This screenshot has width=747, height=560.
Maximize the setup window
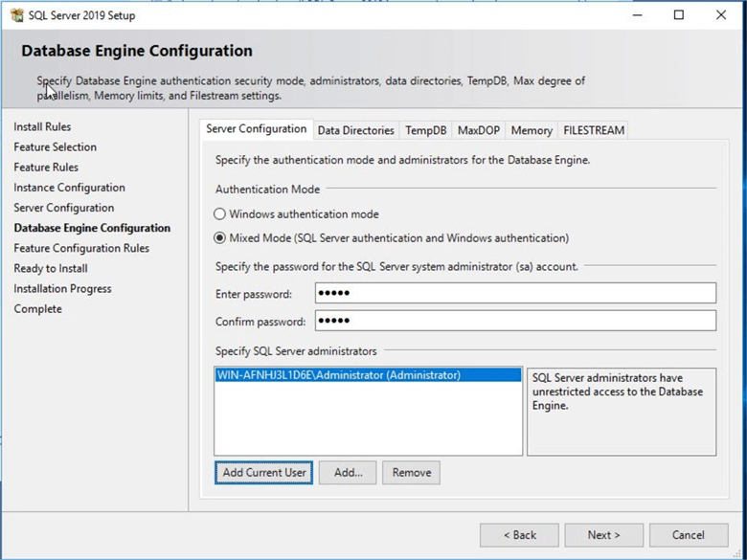click(x=678, y=15)
